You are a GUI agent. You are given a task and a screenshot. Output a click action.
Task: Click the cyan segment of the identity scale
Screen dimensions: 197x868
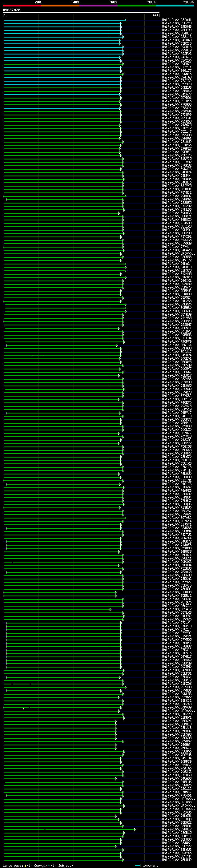(x=175, y=6)
